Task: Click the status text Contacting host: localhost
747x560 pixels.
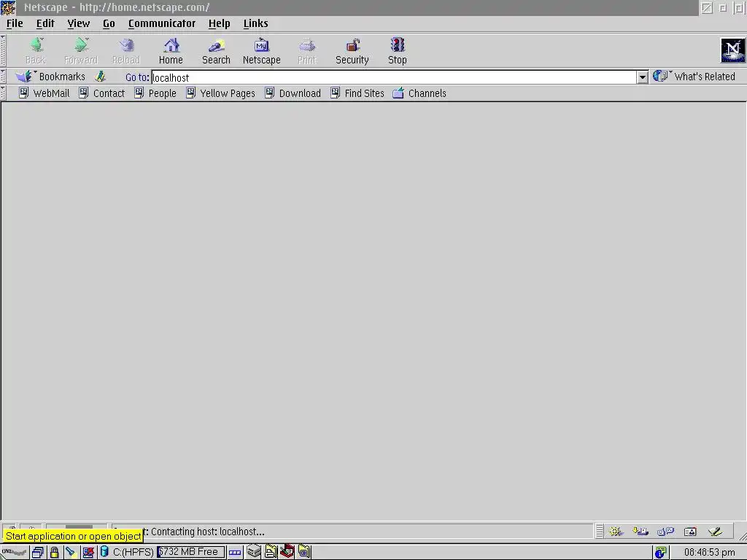Action: coord(208,532)
